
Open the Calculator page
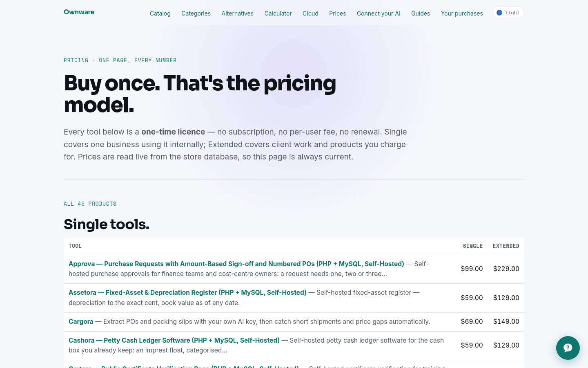[x=278, y=13]
